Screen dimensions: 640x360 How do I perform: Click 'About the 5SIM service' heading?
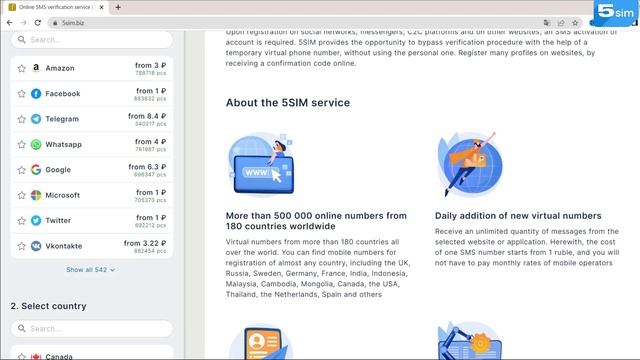288,102
